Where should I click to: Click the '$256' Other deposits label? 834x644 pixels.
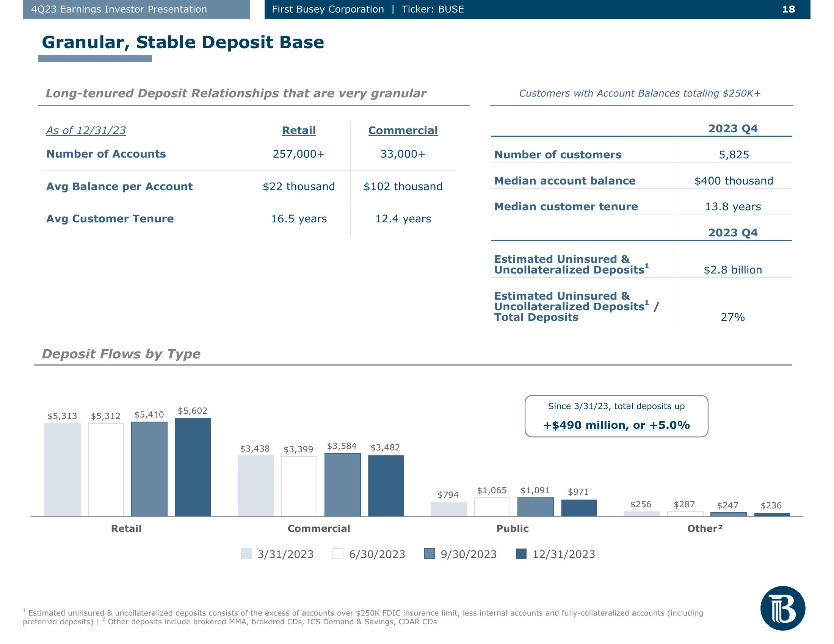click(641, 504)
